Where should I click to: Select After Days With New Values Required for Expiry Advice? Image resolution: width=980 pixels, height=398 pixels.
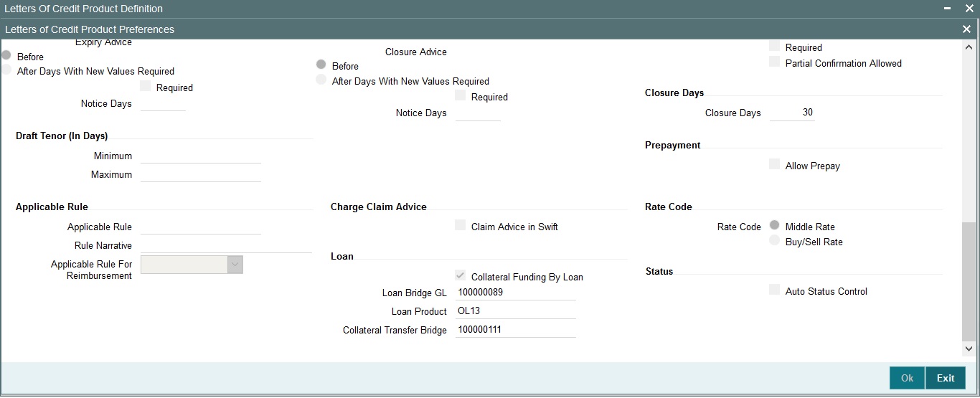click(x=6, y=70)
